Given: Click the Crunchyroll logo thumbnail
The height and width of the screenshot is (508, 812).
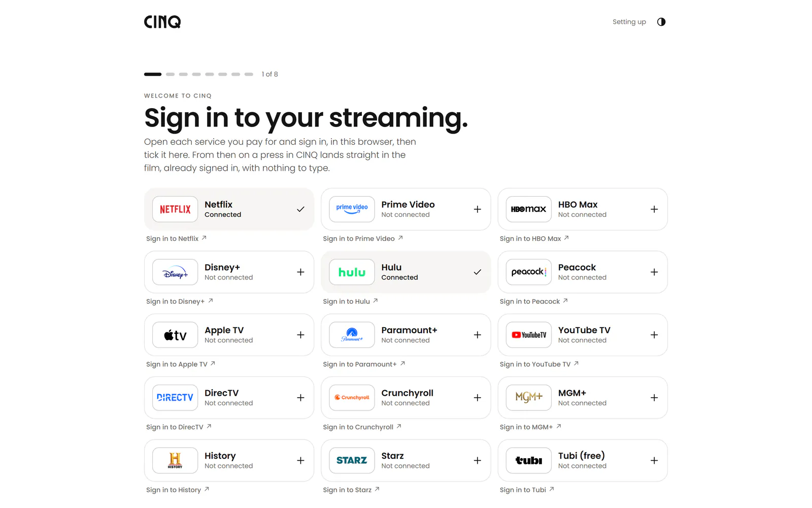Looking at the screenshot, I should click(x=352, y=398).
